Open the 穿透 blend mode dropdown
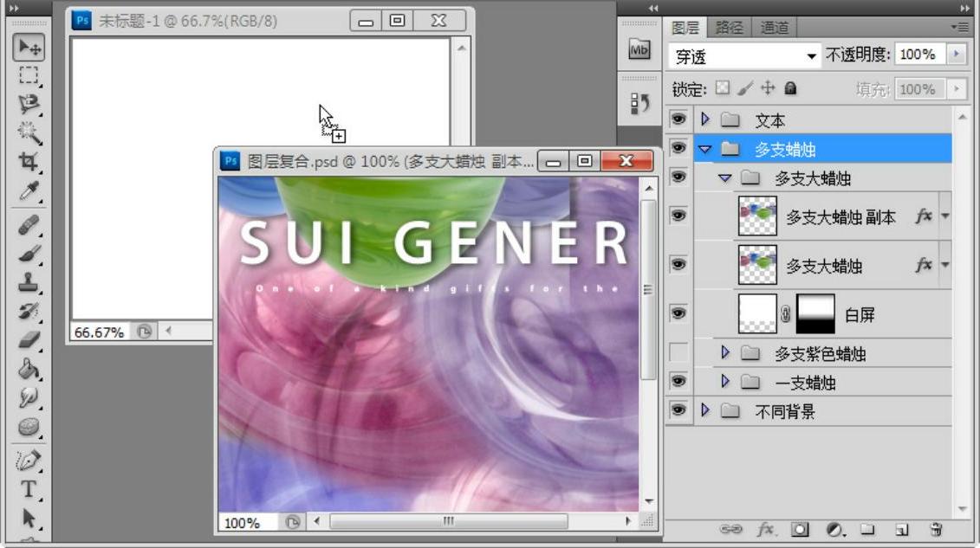The height and width of the screenshot is (548, 980). coord(745,55)
